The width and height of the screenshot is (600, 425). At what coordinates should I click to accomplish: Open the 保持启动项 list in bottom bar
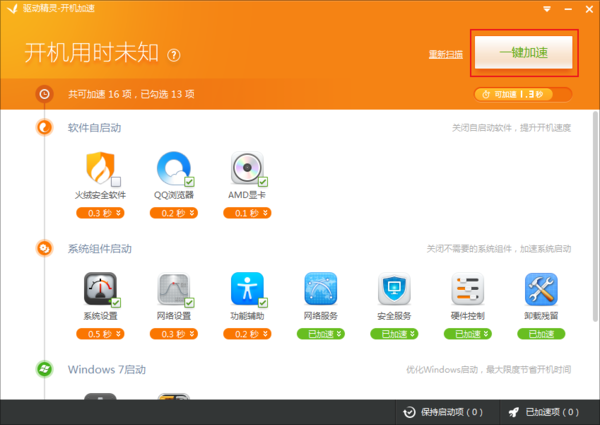coord(442,412)
